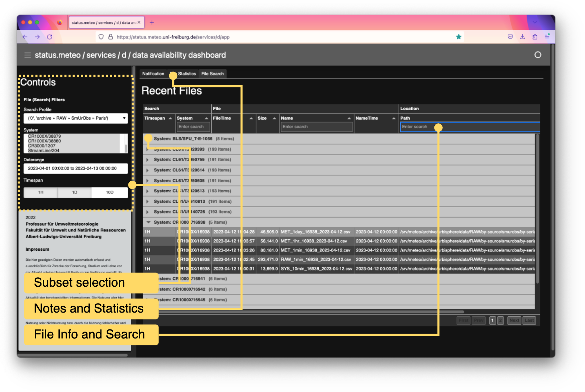
Task: Click the circular status icon in header
Action: (x=538, y=55)
